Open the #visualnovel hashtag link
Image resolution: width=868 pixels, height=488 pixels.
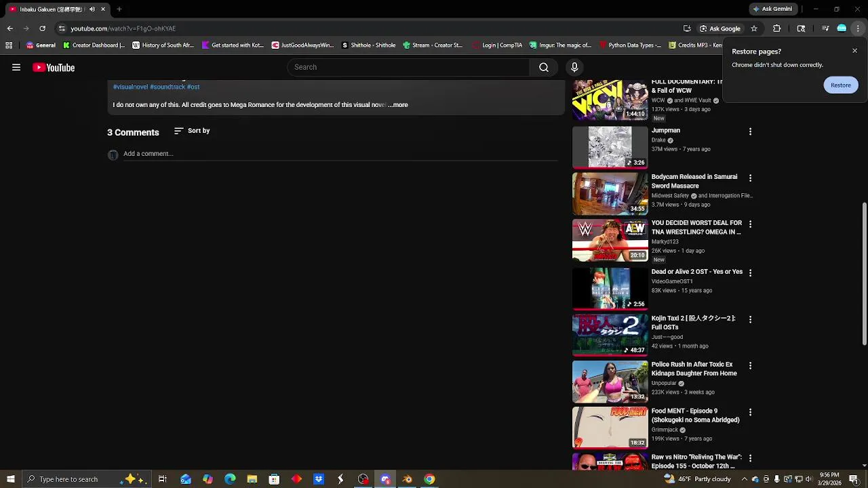click(x=130, y=87)
